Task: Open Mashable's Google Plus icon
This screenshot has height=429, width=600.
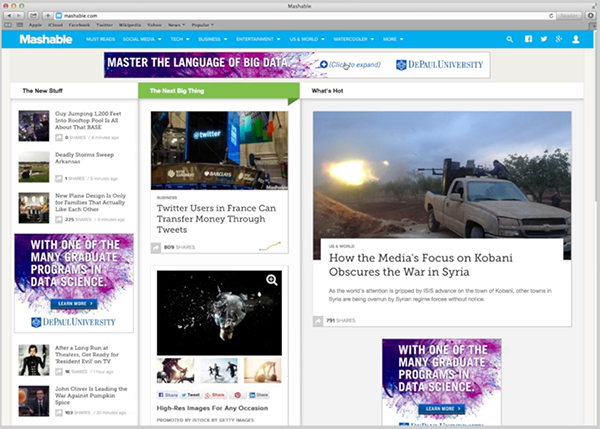Action: pyautogui.click(x=559, y=39)
